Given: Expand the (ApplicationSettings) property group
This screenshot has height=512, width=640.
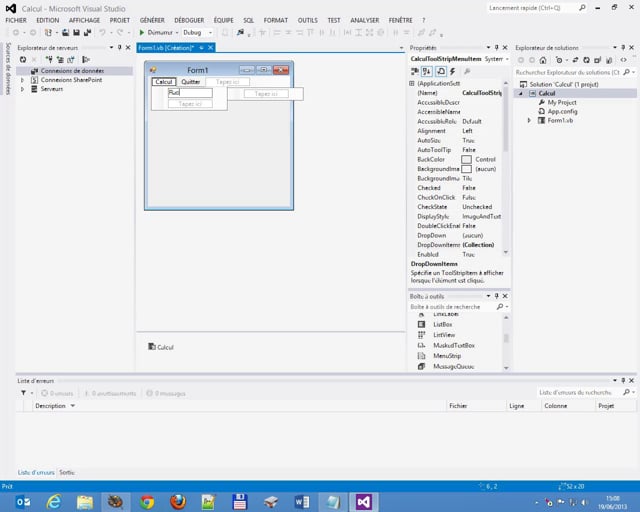Looking at the screenshot, I should click(412, 83).
